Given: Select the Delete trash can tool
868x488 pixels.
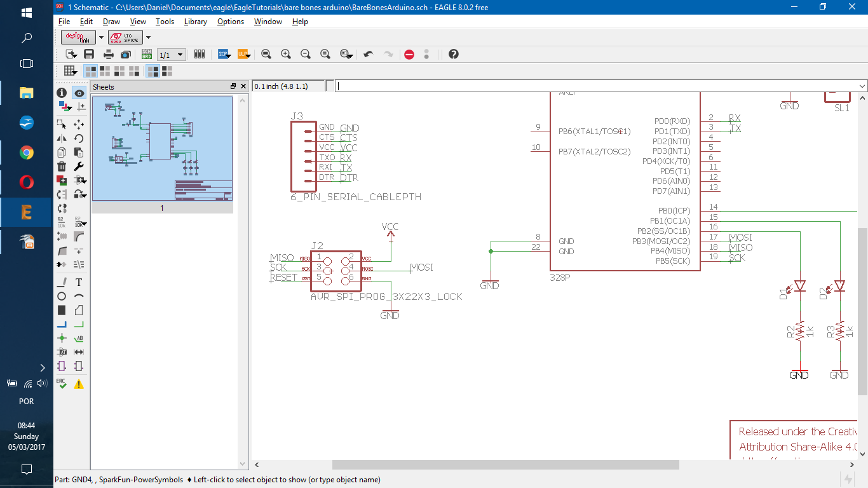Looking at the screenshot, I should [x=62, y=166].
